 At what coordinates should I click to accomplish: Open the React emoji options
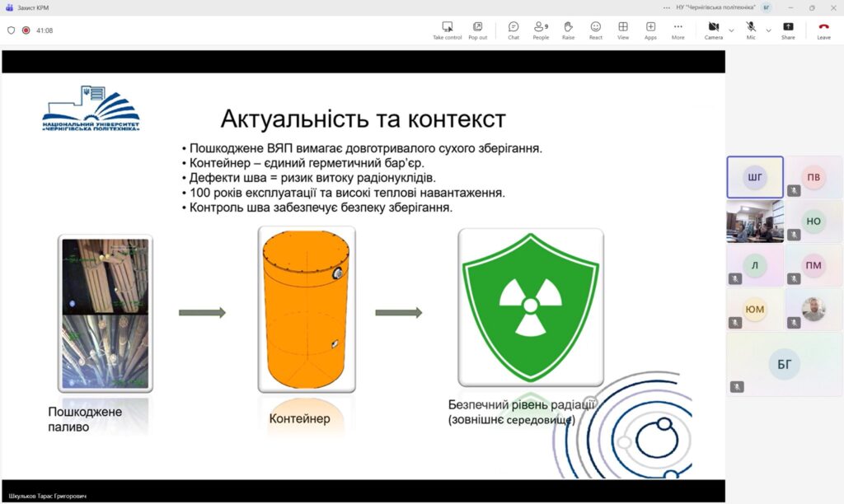click(x=595, y=30)
